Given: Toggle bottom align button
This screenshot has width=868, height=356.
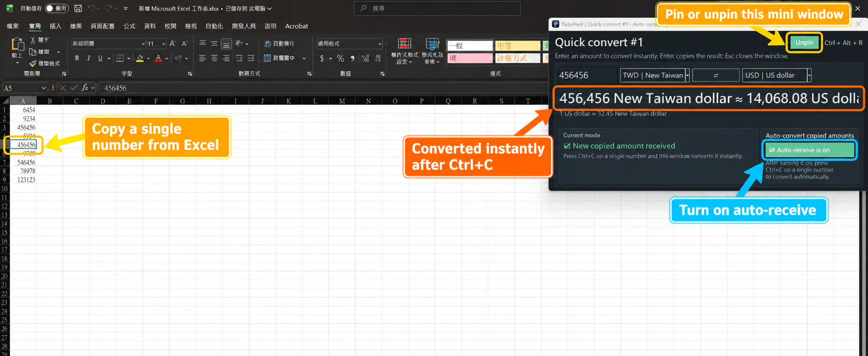Looking at the screenshot, I should point(226,43).
